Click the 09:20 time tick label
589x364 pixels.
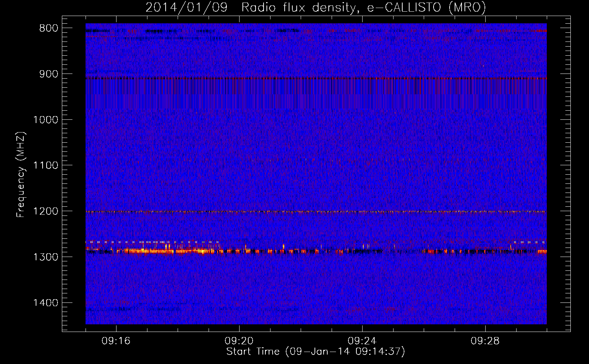tap(239, 341)
